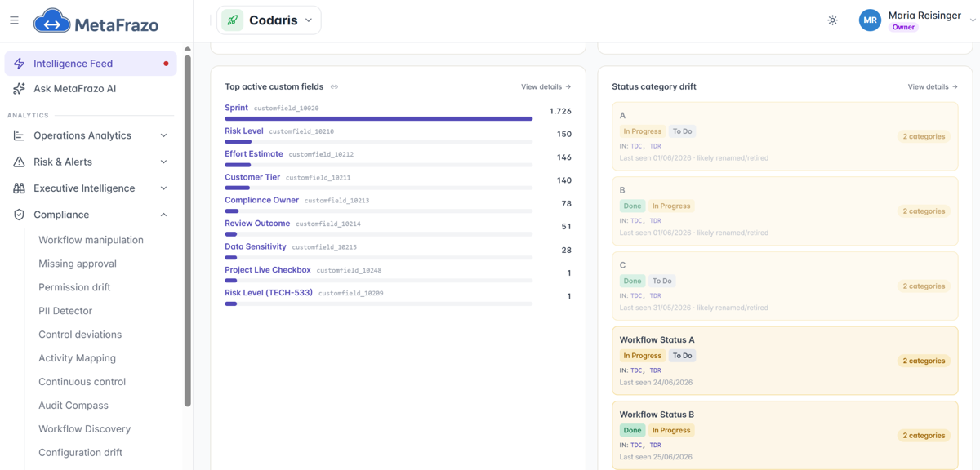Open Workflow manipulation page
The image size is (980, 470).
(x=91, y=240)
